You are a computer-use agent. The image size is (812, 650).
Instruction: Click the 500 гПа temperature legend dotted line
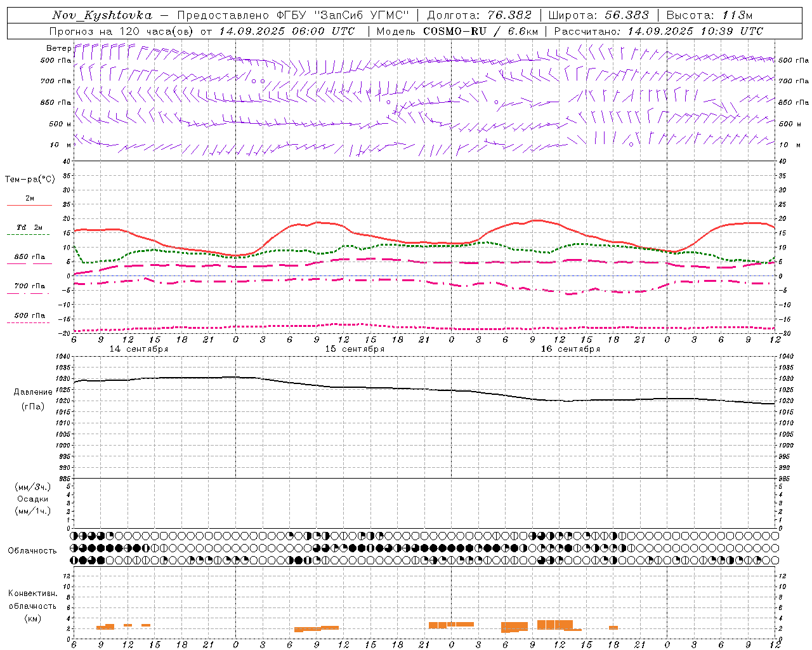[x=28, y=323]
